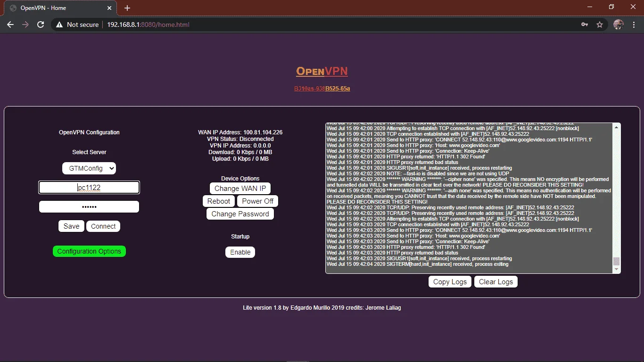Minimize the Chrome window

(x=590, y=7)
